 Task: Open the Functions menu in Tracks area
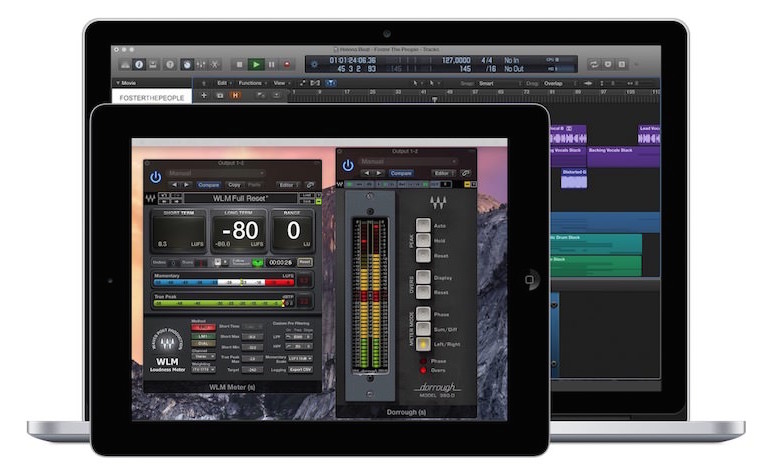(251, 83)
